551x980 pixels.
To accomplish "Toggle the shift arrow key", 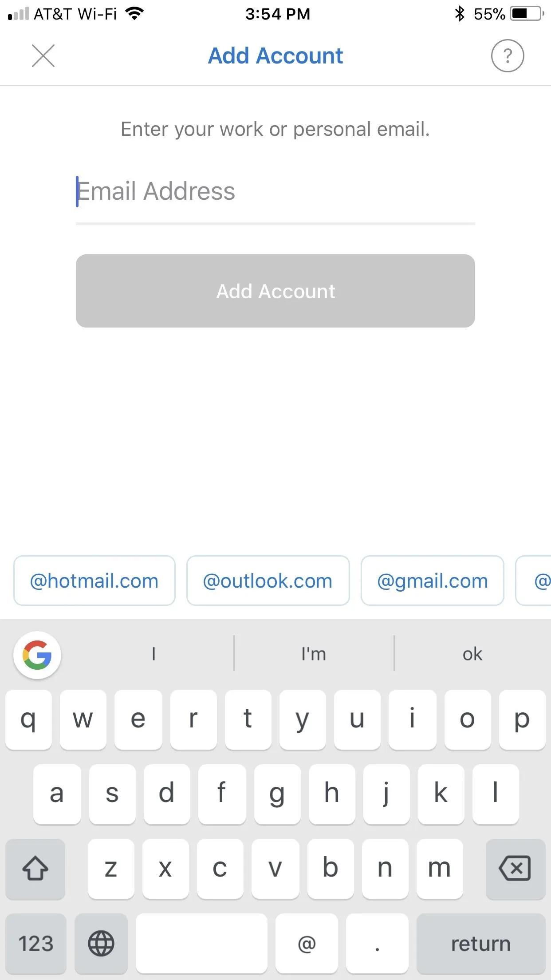I will pos(35,869).
